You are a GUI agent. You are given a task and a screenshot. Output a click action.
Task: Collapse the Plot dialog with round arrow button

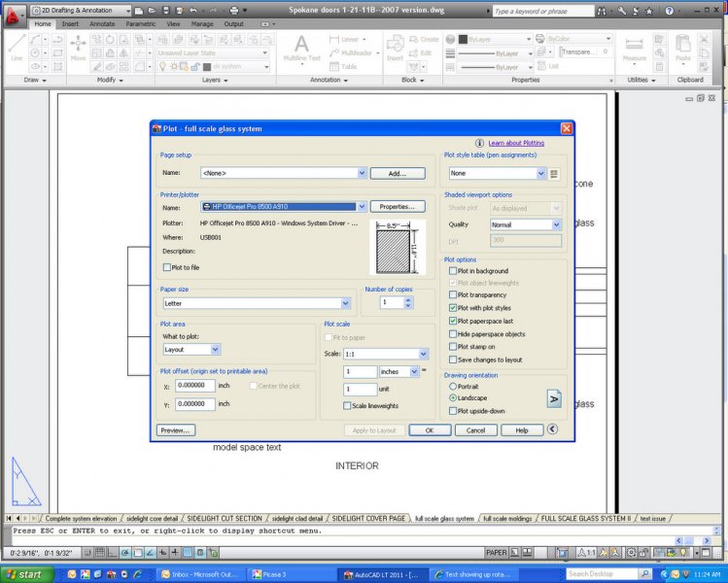(x=552, y=429)
